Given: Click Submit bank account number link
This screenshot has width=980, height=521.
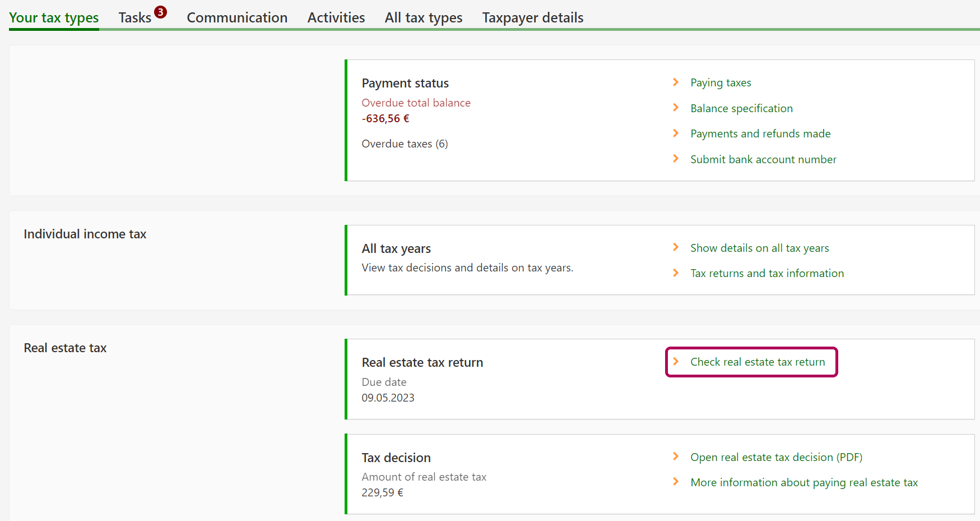Looking at the screenshot, I should point(763,159).
